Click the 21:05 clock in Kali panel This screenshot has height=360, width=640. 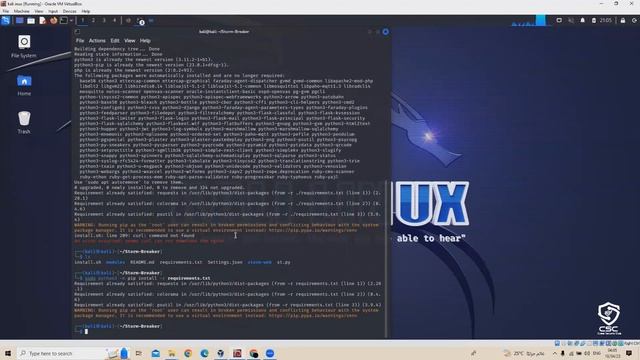pyautogui.click(x=606, y=20)
